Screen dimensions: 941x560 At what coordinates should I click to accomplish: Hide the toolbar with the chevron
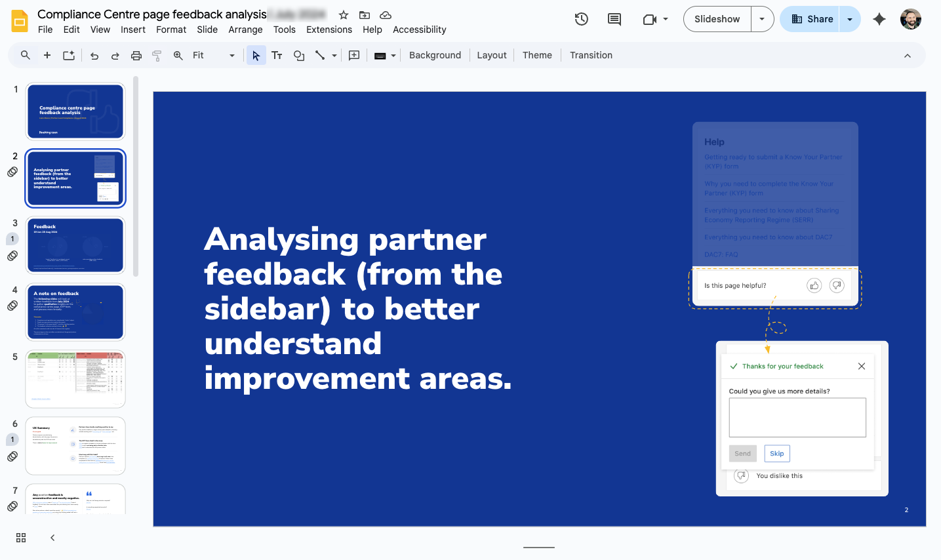click(908, 55)
